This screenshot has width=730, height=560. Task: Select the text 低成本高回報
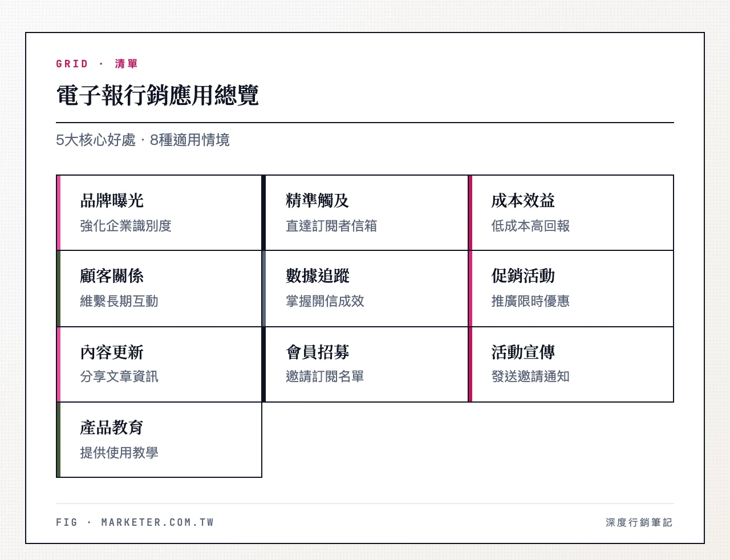(530, 226)
